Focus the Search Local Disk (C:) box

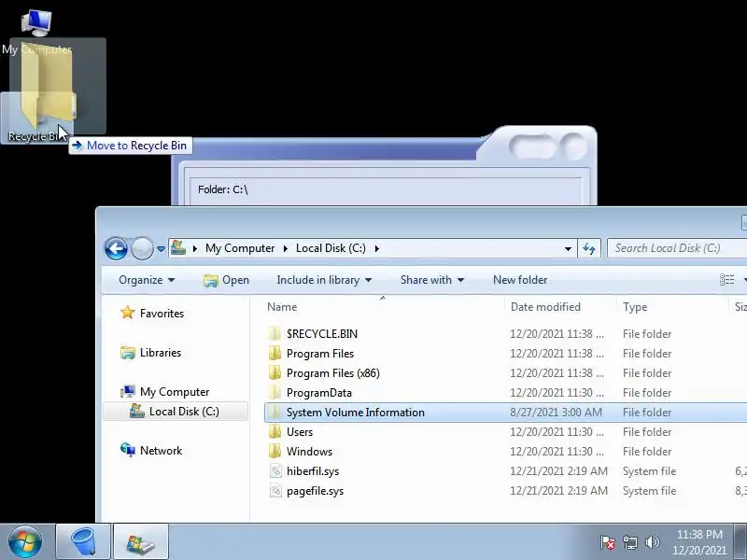[676, 248]
